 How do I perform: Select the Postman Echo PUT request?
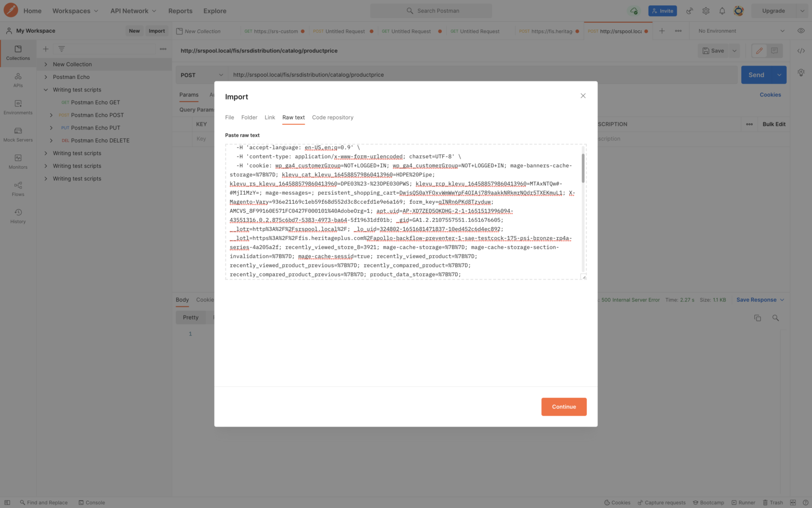pos(95,128)
